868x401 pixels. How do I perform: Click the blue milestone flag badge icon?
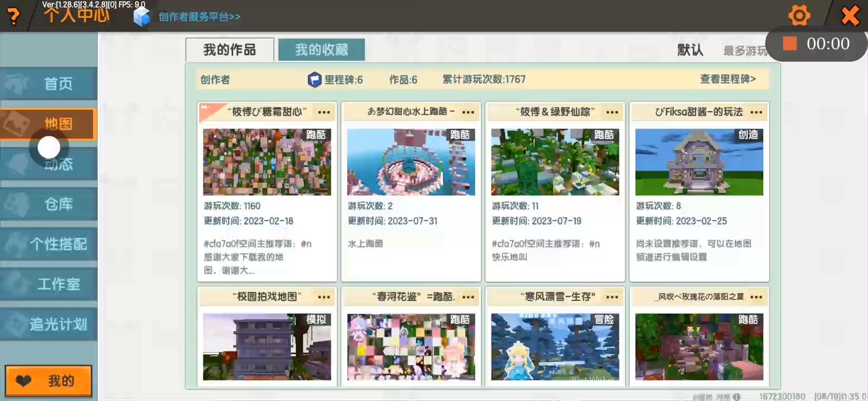click(x=314, y=80)
